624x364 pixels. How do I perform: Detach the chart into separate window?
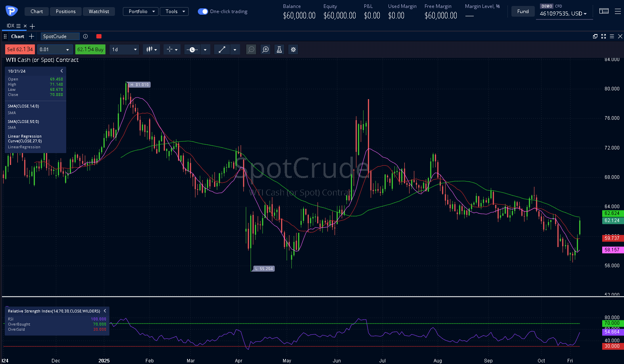coord(595,36)
